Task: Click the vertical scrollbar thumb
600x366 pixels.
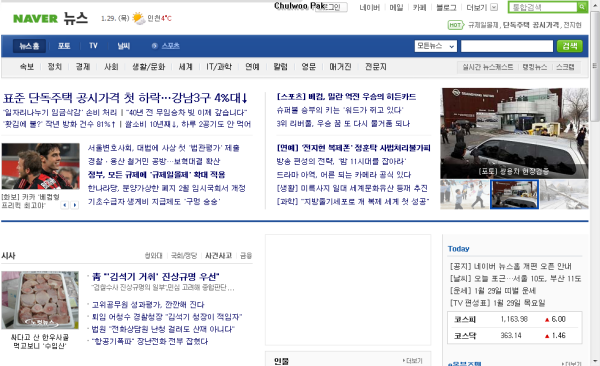Action: 595,66
